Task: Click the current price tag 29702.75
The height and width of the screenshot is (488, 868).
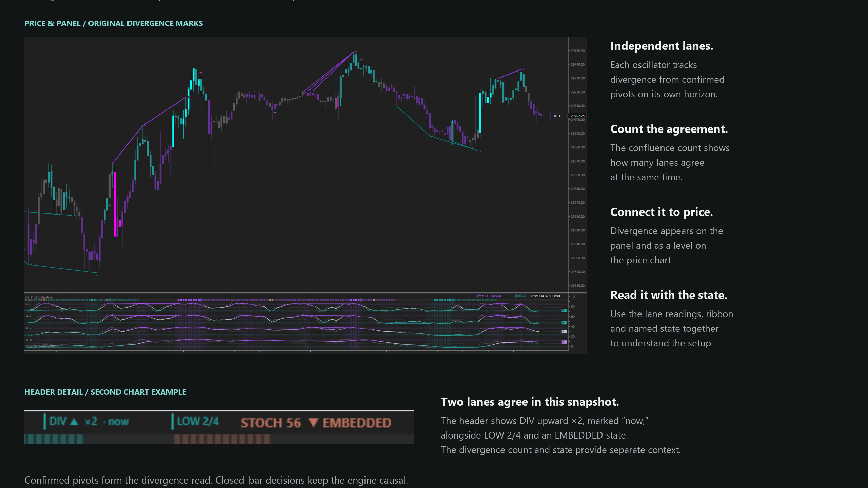Action: (x=577, y=116)
